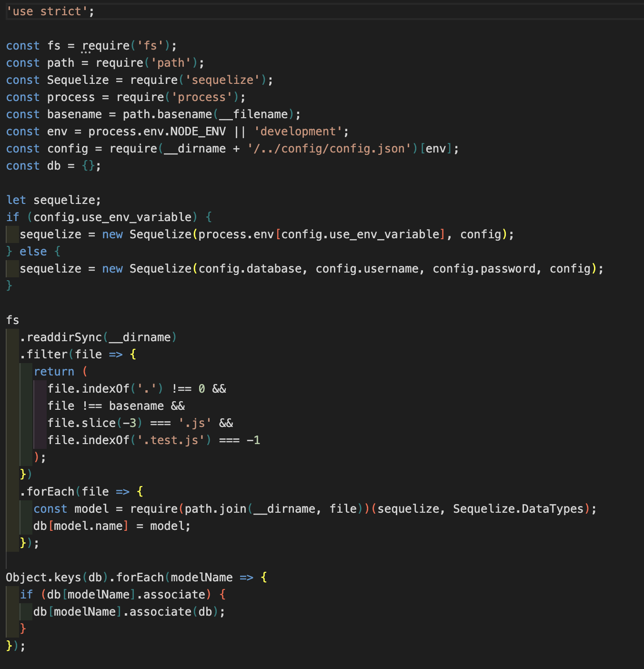Click the return keyword

click(54, 372)
